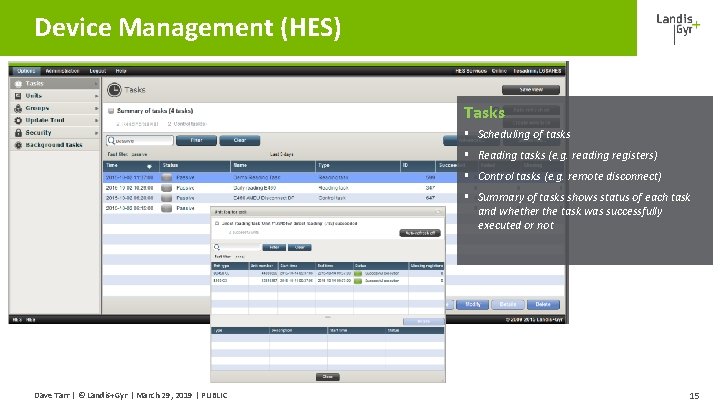This screenshot has width=720, height=405.
Task: Click the Save view button
Action: [x=531, y=90]
